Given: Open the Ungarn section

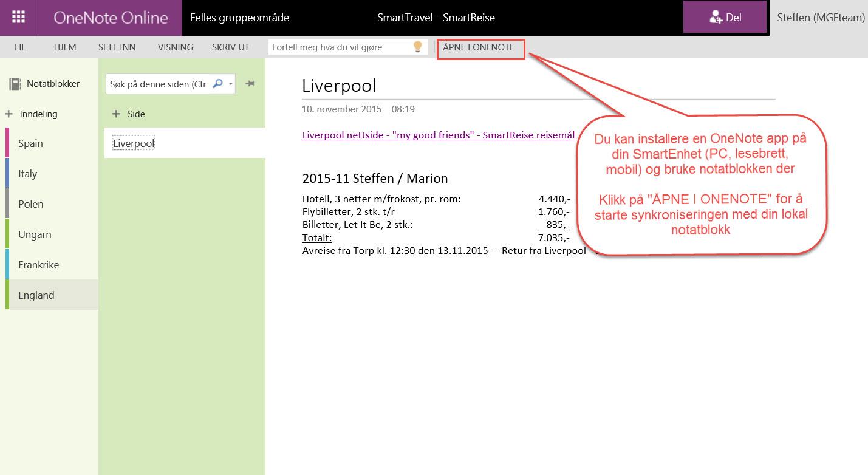Looking at the screenshot, I should point(52,234).
